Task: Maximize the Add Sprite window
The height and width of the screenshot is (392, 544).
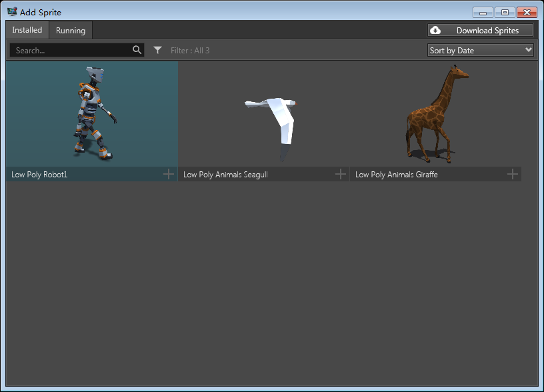Action: pyautogui.click(x=505, y=12)
